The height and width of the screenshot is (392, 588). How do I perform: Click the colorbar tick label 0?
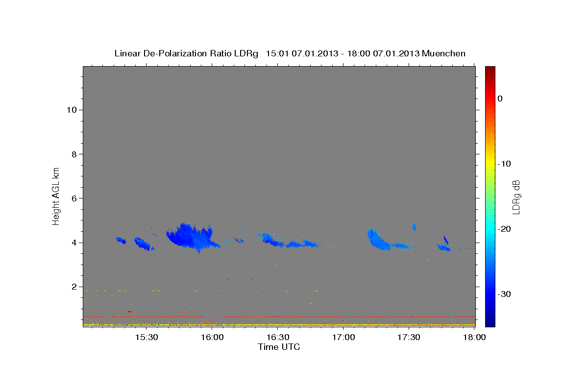(x=500, y=98)
